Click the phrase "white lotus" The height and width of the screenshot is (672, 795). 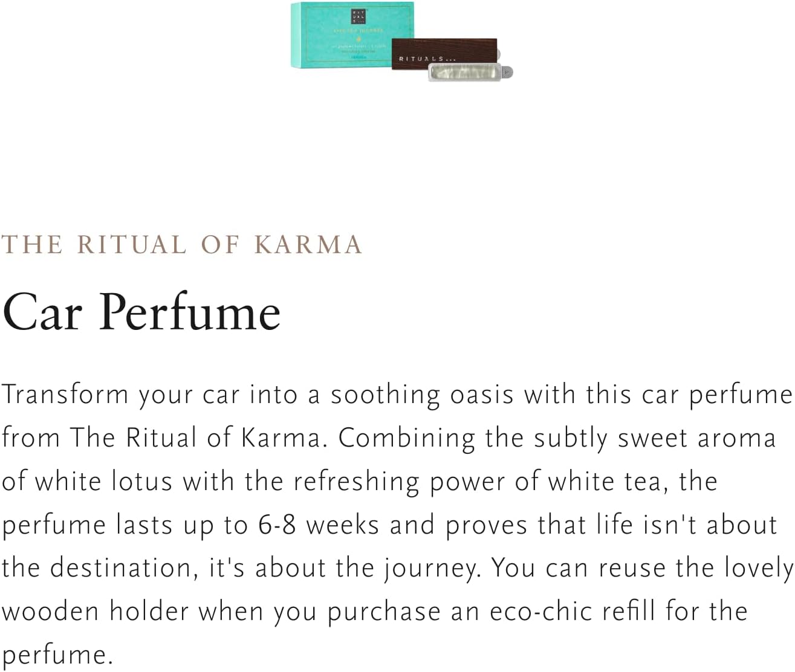click(104, 482)
